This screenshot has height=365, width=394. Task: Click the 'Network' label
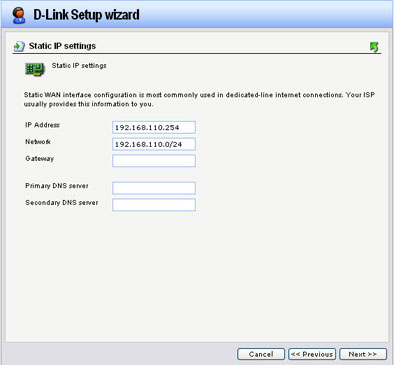(38, 142)
